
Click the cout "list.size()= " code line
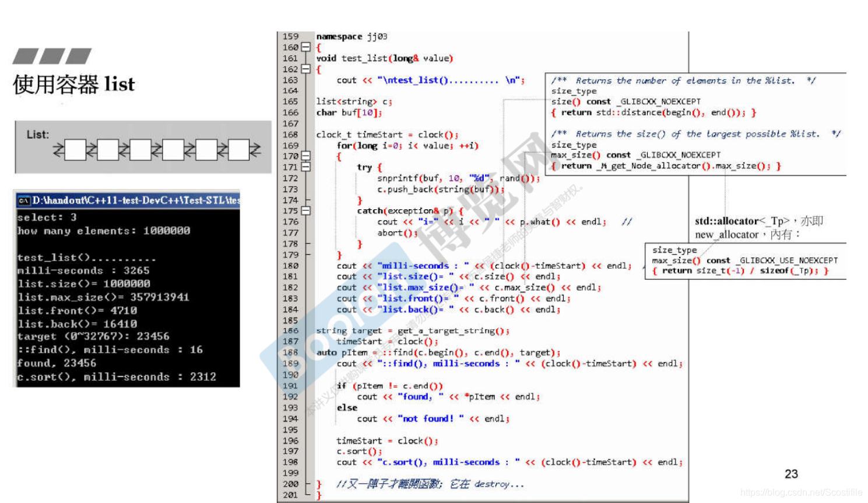(x=448, y=277)
